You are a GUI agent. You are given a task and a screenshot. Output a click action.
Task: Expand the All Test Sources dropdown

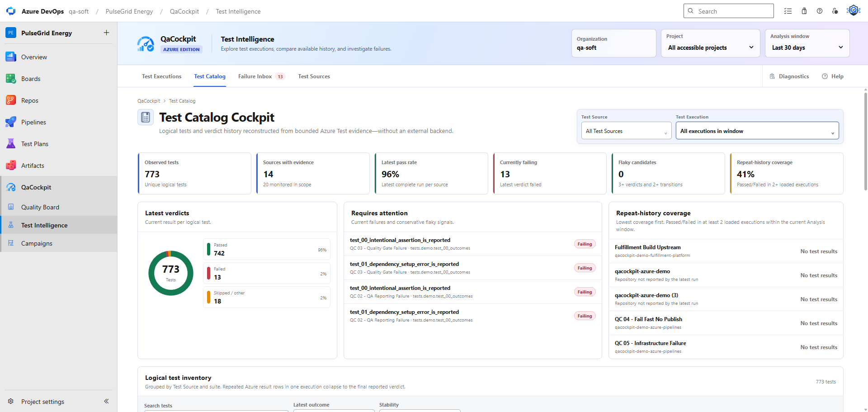627,131
